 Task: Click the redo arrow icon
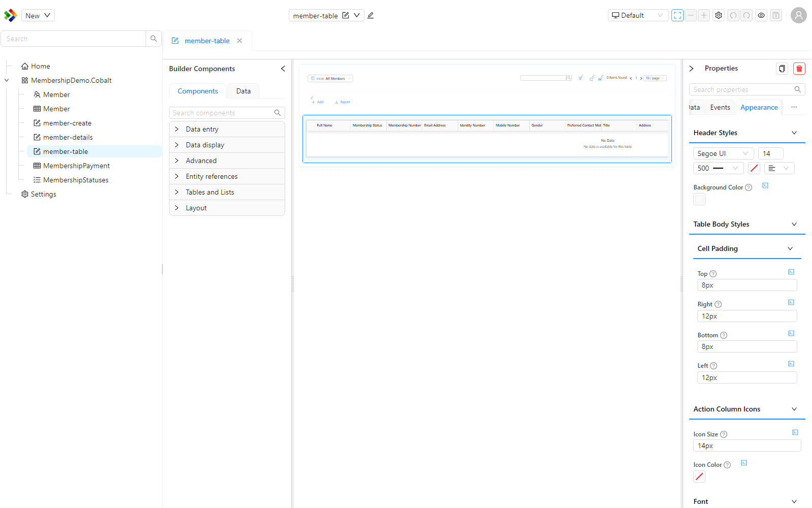[747, 15]
